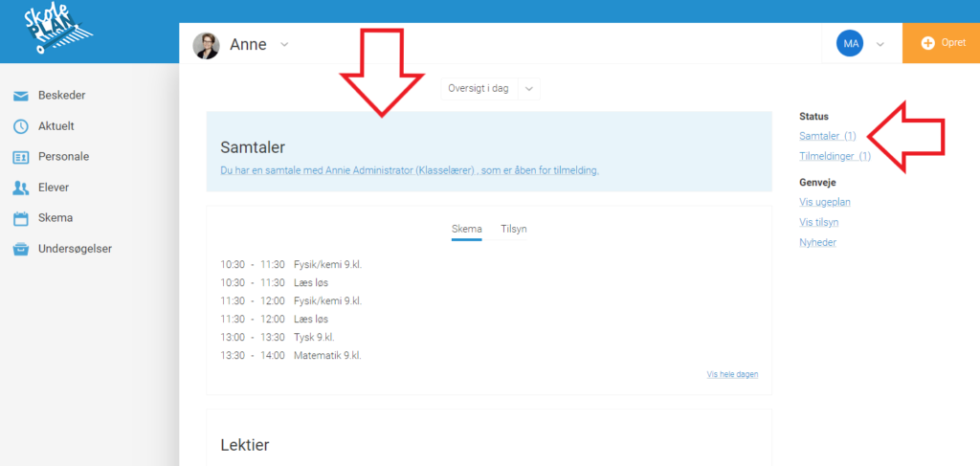Click the Personale ID card icon
The width and height of the screenshot is (980, 466).
point(21,158)
